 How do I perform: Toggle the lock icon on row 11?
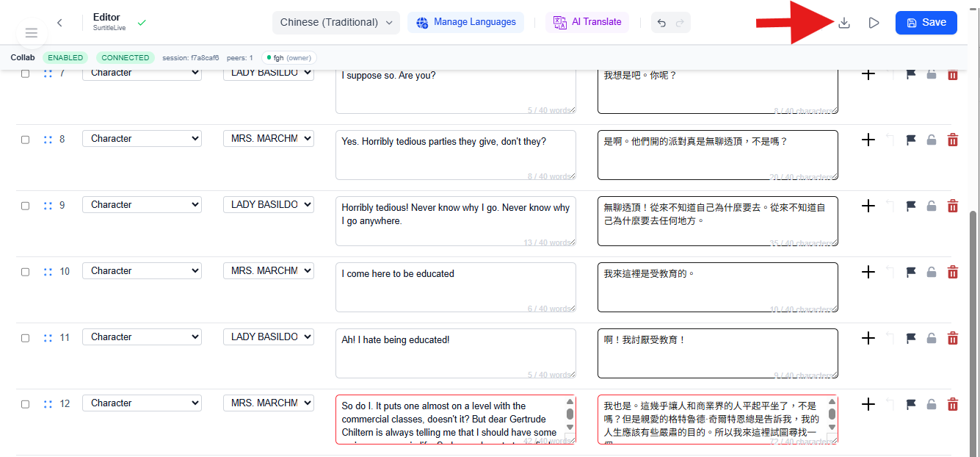931,338
